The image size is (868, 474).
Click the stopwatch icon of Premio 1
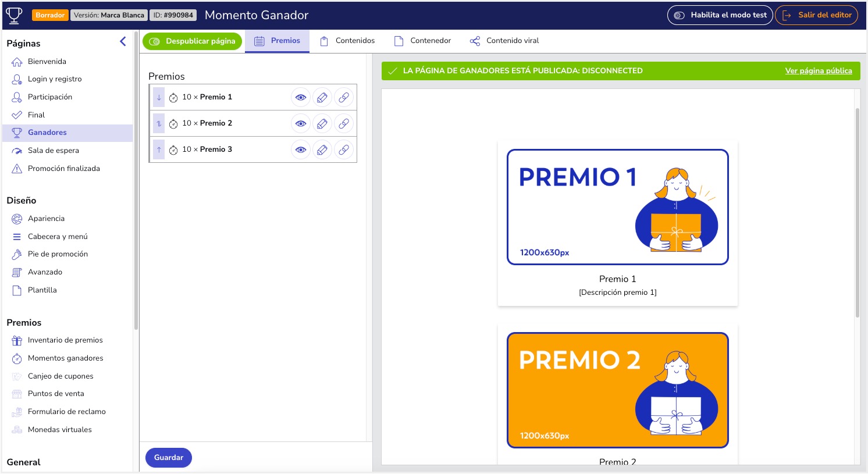173,98
